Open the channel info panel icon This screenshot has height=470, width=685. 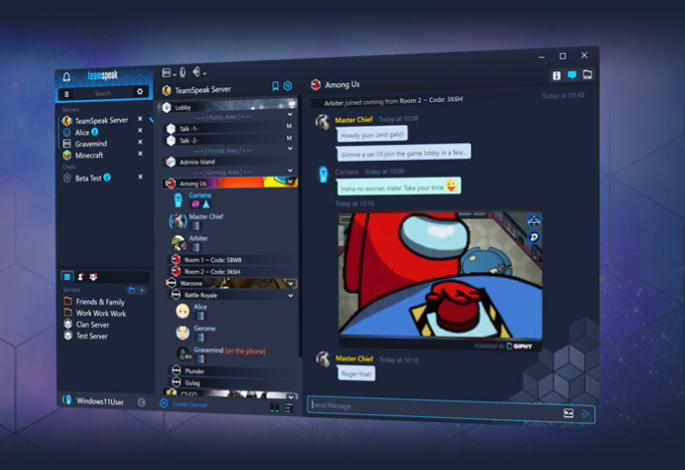tap(556, 76)
